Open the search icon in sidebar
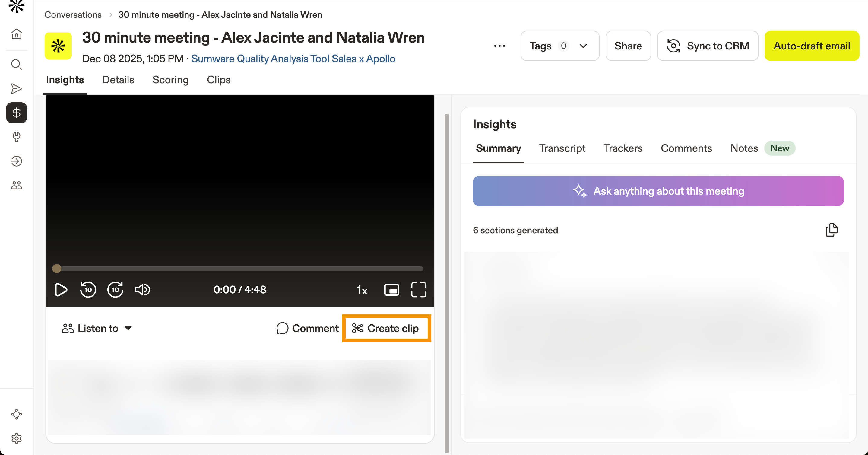This screenshot has width=868, height=455. pos(17,64)
